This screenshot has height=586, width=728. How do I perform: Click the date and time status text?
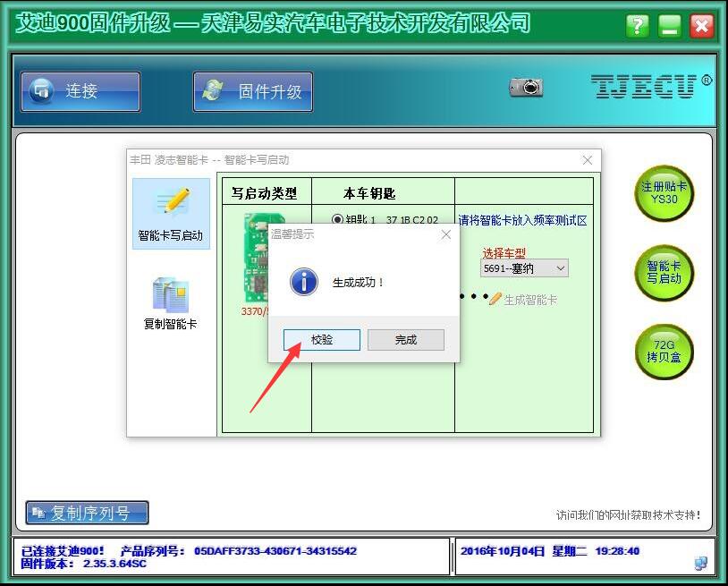click(550, 551)
